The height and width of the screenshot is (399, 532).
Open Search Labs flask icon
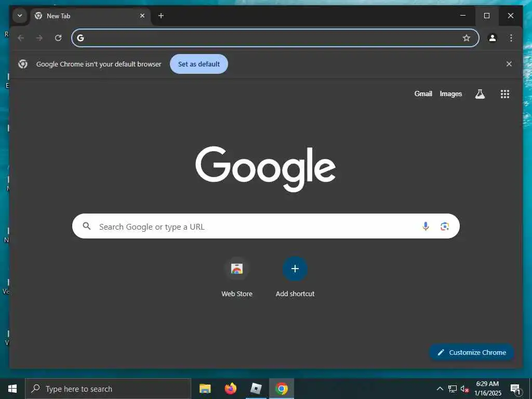tap(480, 94)
